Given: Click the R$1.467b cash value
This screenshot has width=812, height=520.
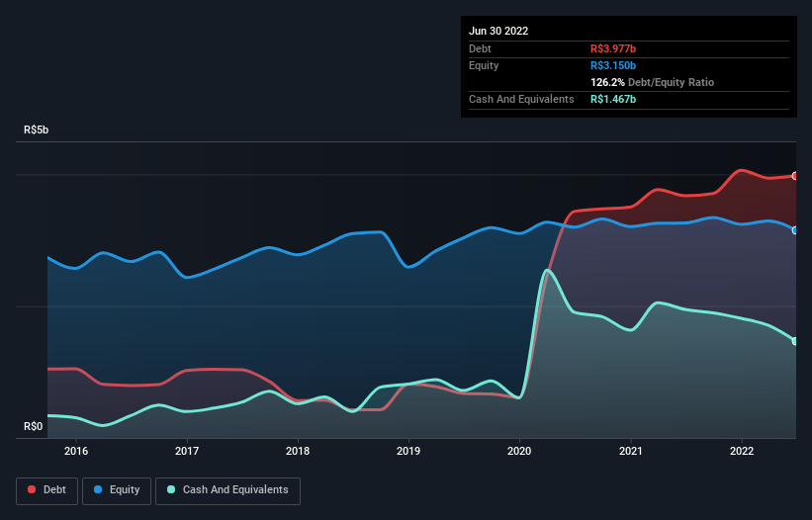Looking at the screenshot, I should coord(613,99).
